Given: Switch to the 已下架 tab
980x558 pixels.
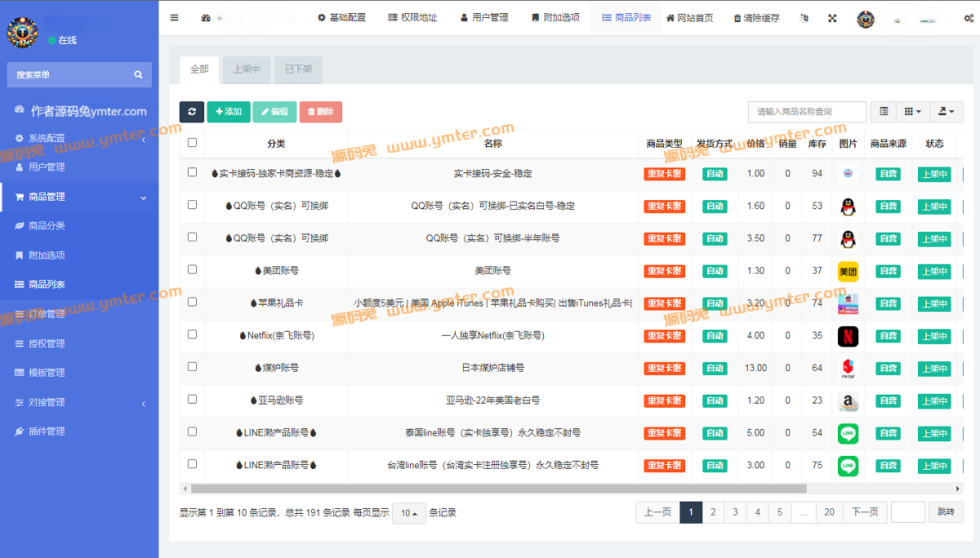Looking at the screenshot, I should 298,69.
